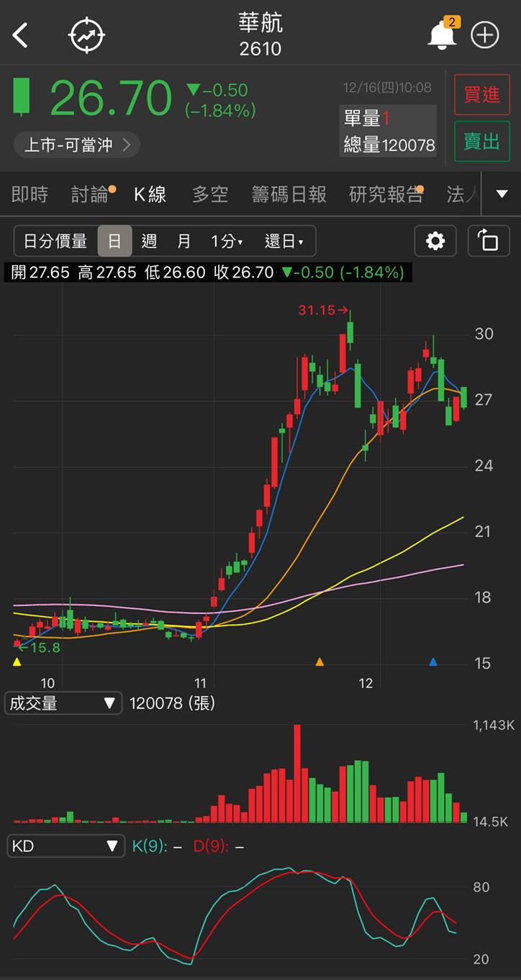Open the 研究報告 tab
This screenshot has width=521, height=980.
click(x=386, y=194)
